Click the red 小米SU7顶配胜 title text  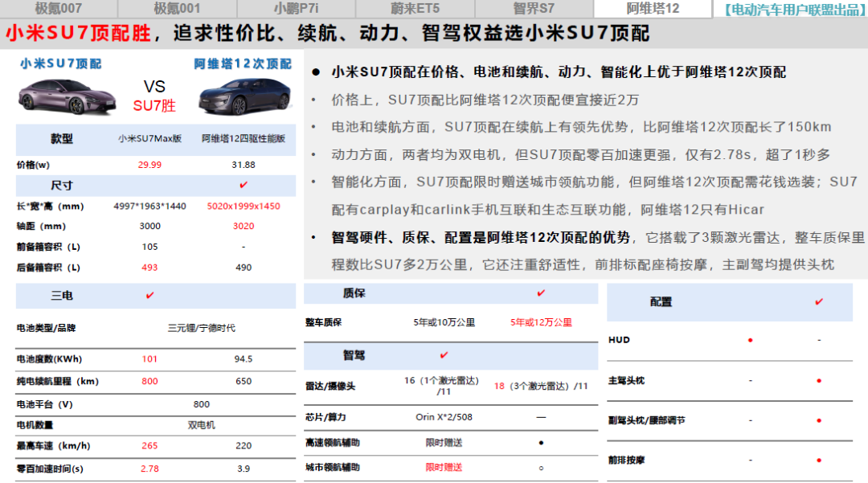(78, 33)
